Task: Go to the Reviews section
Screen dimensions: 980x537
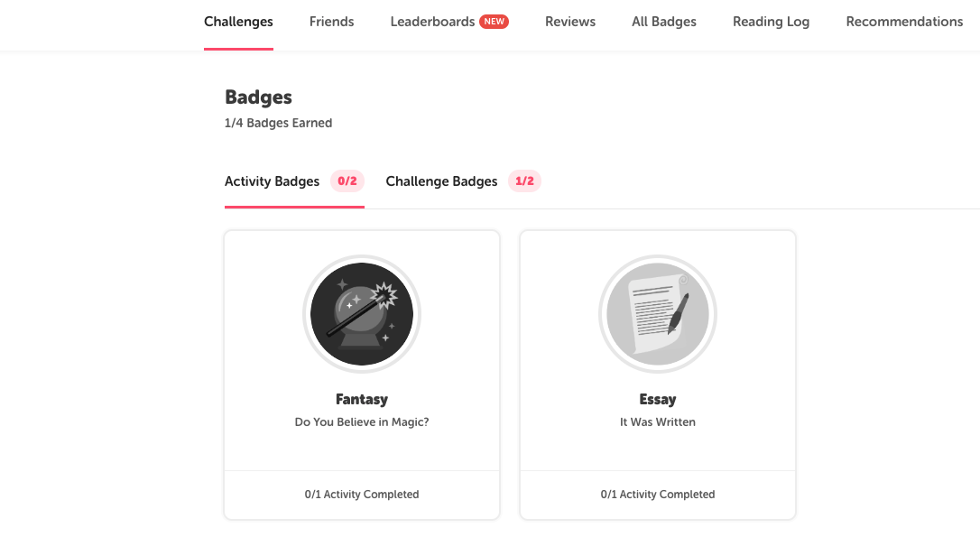Action: click(569, 21)
